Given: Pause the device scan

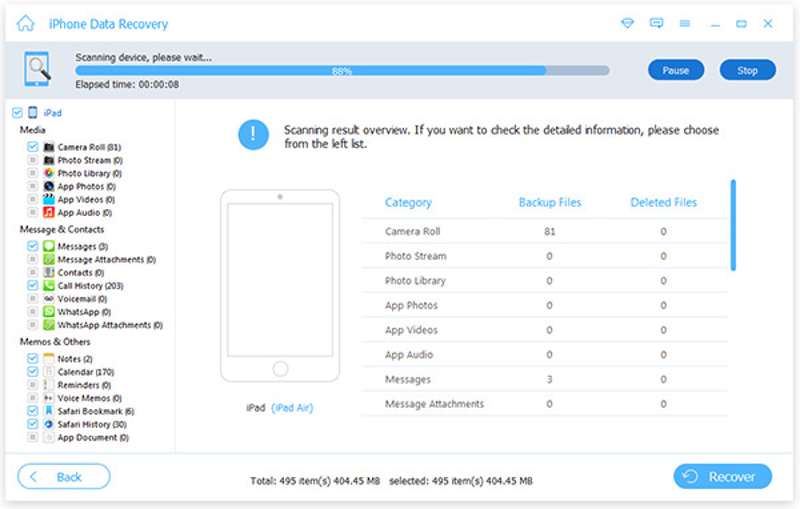Looking at the screenshot, I should (676, 70).
